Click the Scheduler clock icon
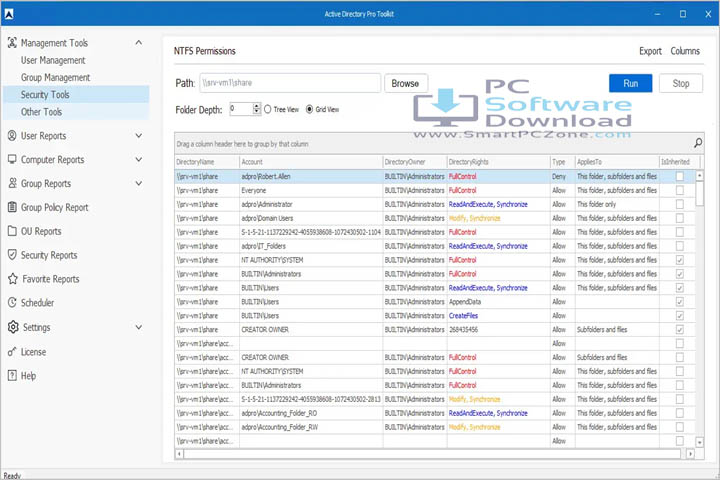Image resolution: width=720 pixels, height=480 pixels. point(12,303)
